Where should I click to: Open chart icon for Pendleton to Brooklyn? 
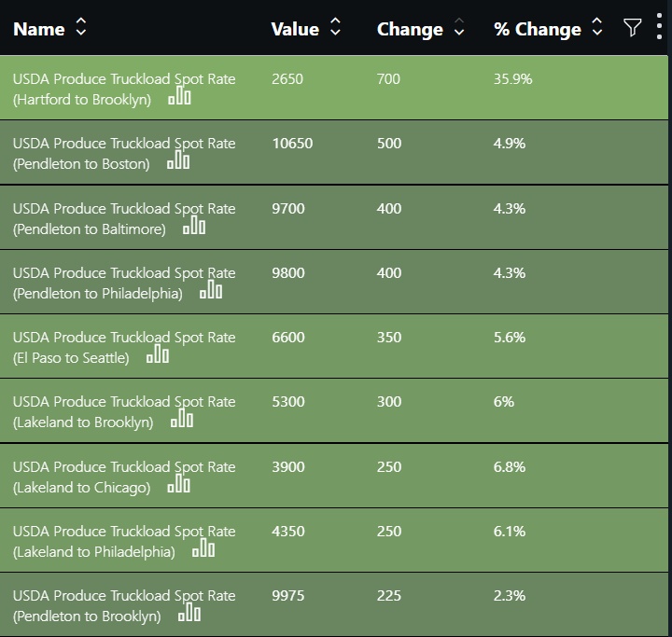point(189,612)
